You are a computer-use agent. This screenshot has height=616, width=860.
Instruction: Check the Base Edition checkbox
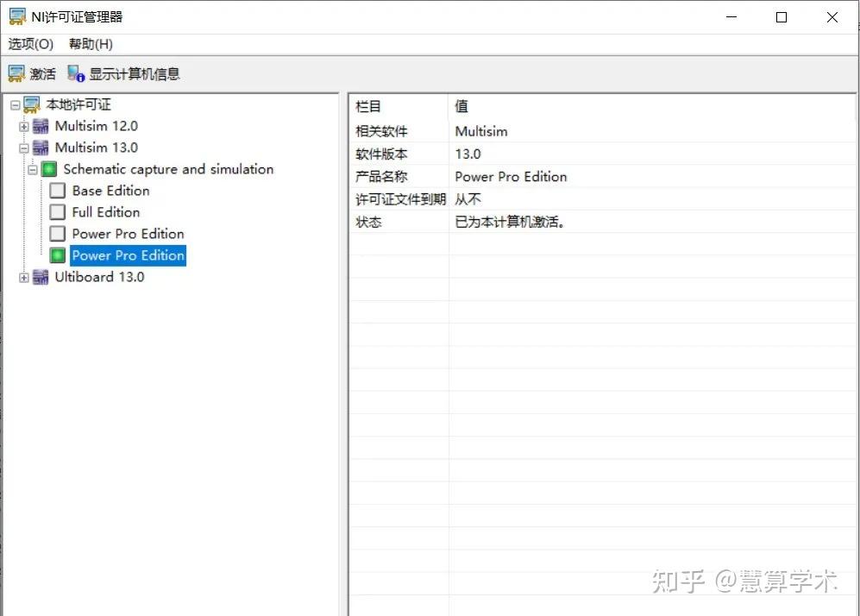(x=57, y=190)
